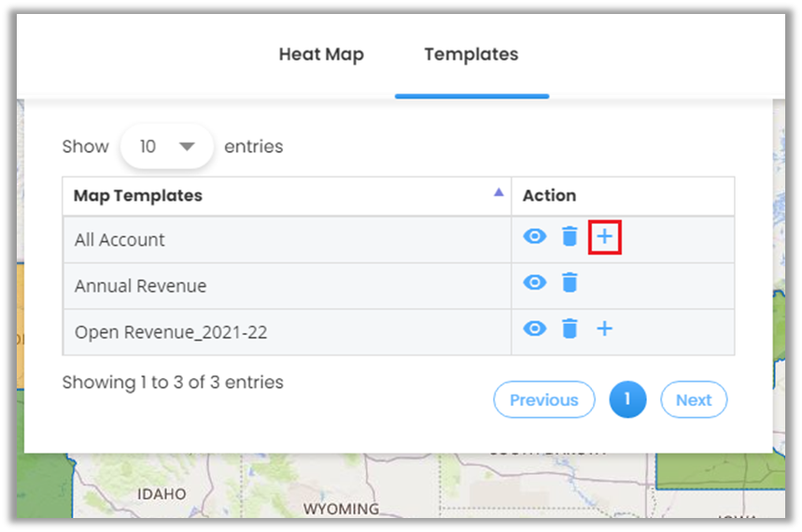Click the Open Revenue_2021-22 row name
Screen dimensions: 802x532
[x=171, y=332]
